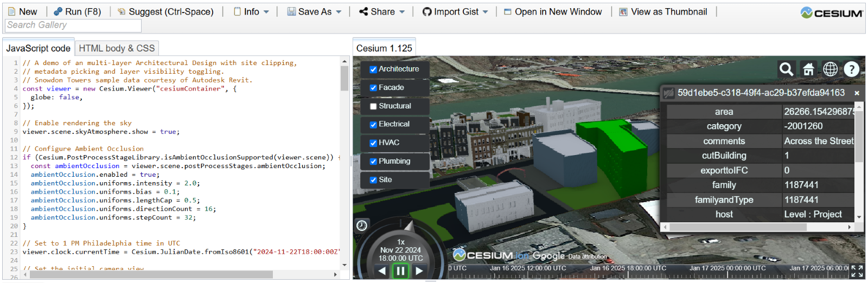
Task: Click the 'Level : Project' host value
Action: pyautogui.click(x=813, y=214)
